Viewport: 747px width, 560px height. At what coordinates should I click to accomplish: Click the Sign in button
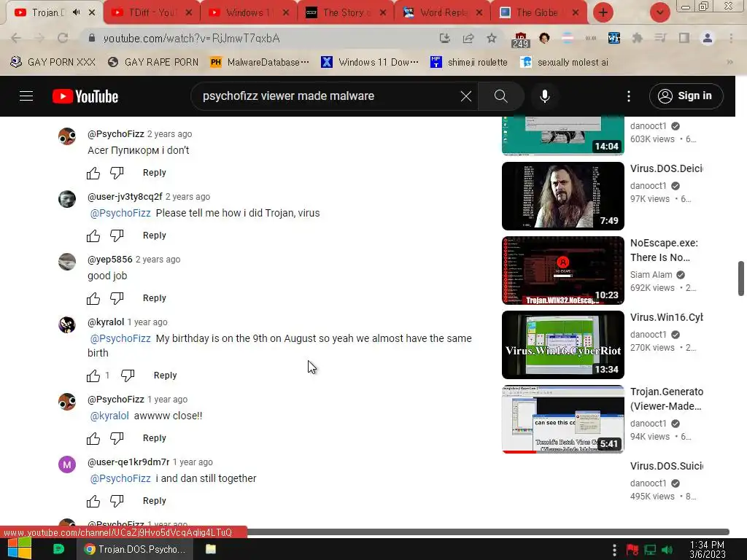click(x=686, y=96)
